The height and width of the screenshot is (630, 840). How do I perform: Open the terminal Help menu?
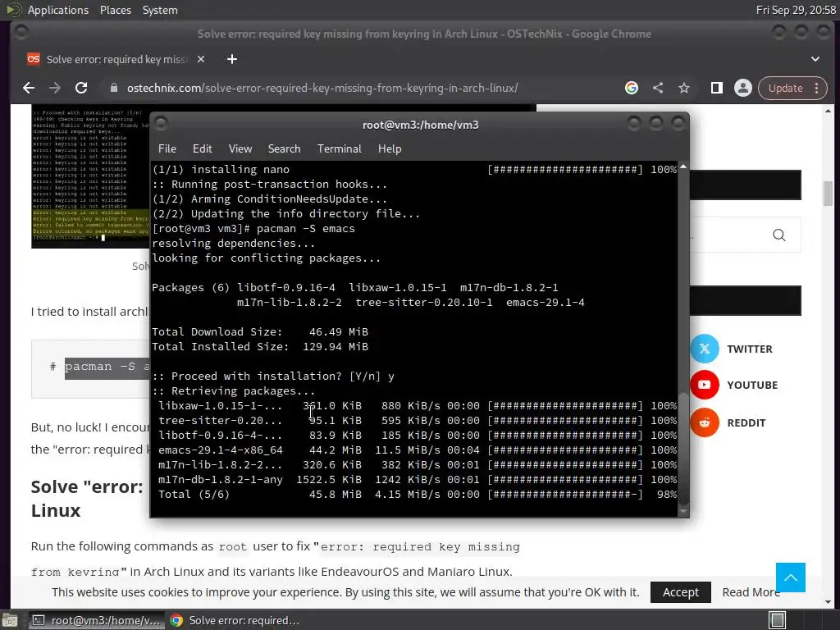tap(390, 149)
